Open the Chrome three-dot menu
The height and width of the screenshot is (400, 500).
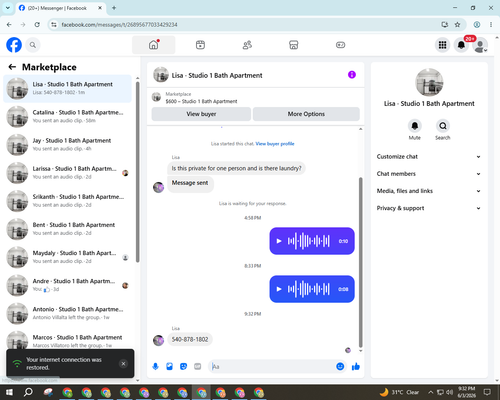tap(491, 25)
